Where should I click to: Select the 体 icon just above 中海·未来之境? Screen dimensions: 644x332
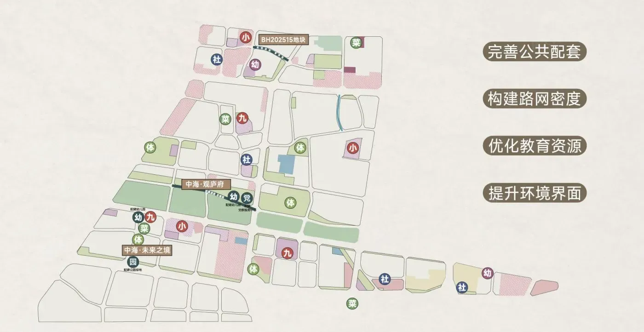[x=138, y=239]
